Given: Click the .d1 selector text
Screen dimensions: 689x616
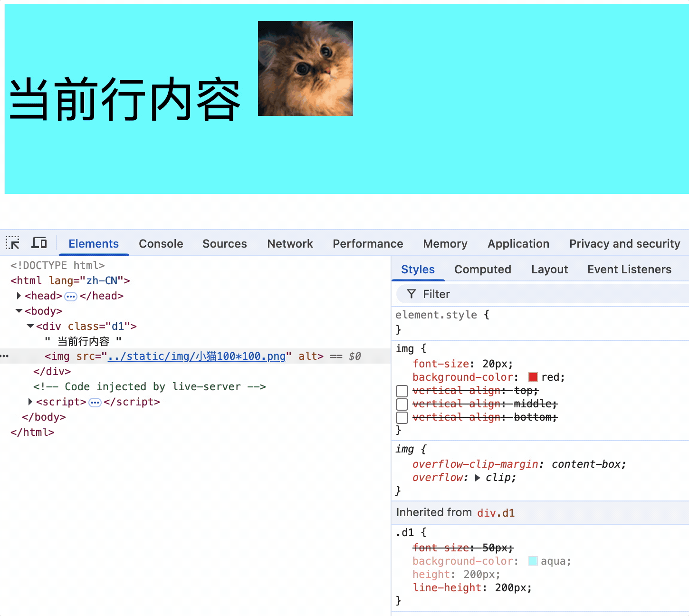Looking at the screenshot, I should [x=405, y=532].
